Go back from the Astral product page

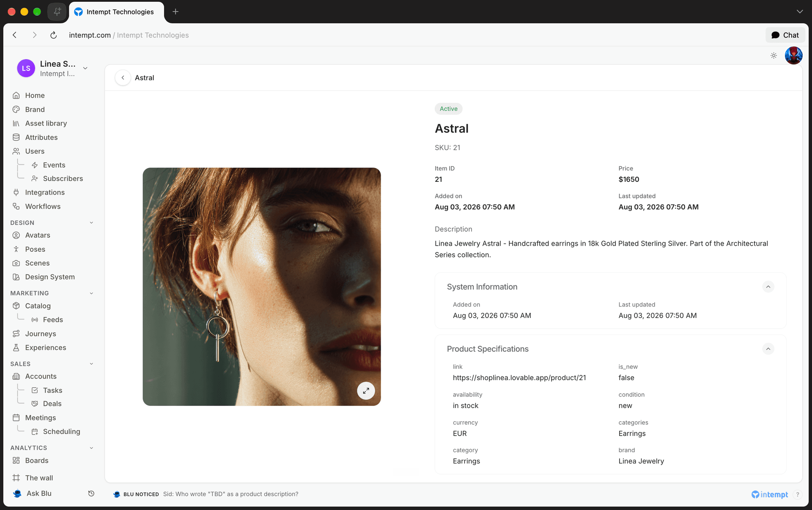click(x=123, y=78)
